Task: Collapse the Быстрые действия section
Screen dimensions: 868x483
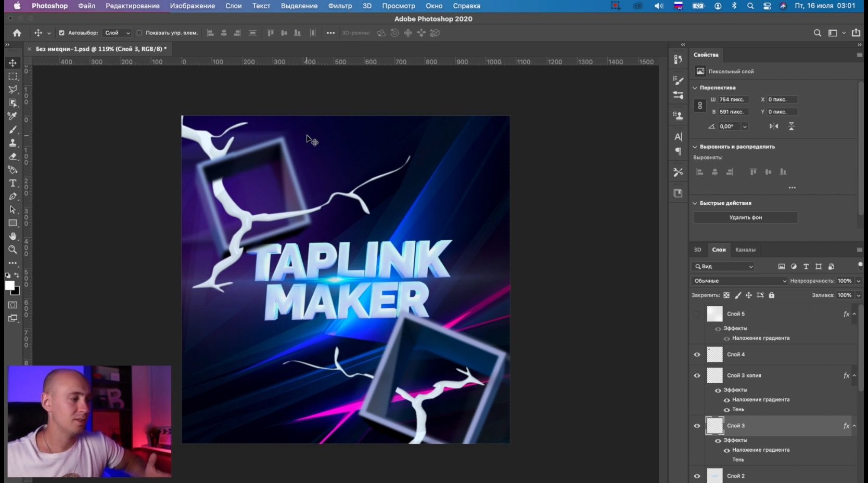Action: (x=695, y=203)
